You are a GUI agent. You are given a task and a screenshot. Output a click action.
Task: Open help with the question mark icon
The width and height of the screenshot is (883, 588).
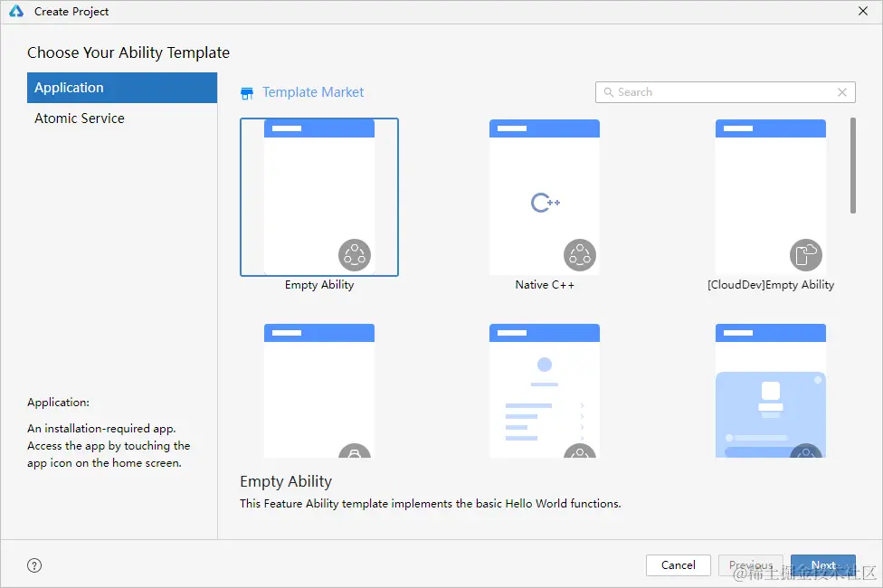[34, 565]
